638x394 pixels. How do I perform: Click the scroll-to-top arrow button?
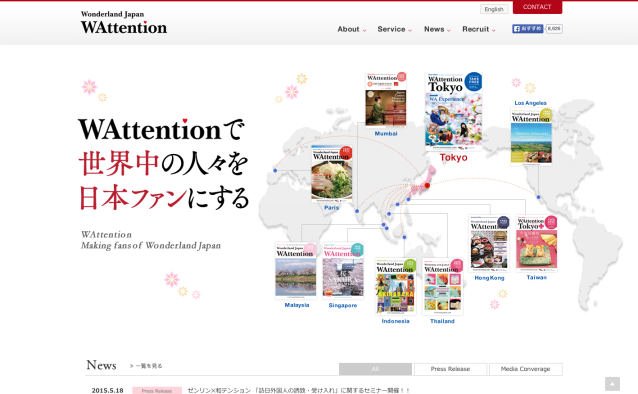coord(612,384)
